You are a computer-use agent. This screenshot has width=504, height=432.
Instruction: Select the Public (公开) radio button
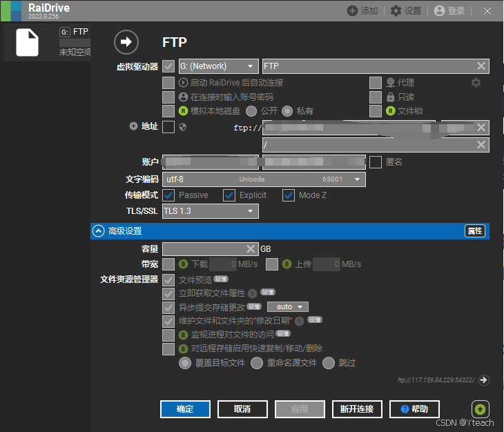[x=251, y=111]
